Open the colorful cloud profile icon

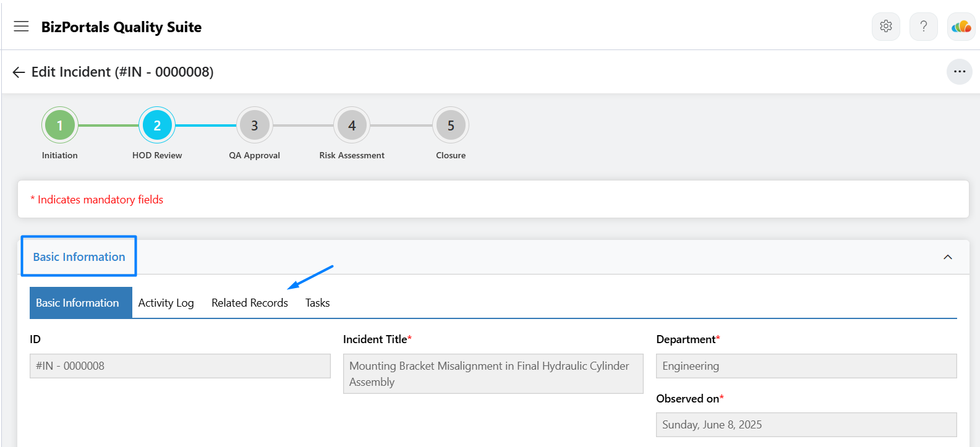coord(961,26)
